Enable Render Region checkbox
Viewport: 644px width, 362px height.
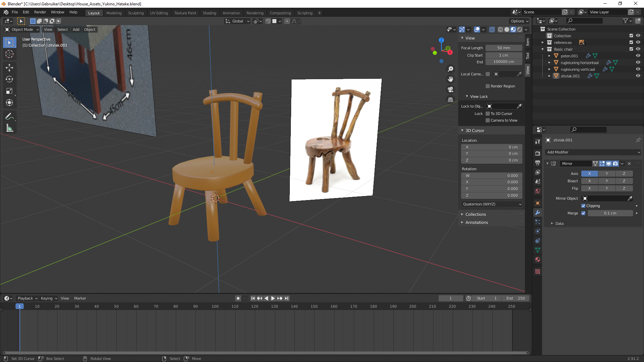[488, 86]
